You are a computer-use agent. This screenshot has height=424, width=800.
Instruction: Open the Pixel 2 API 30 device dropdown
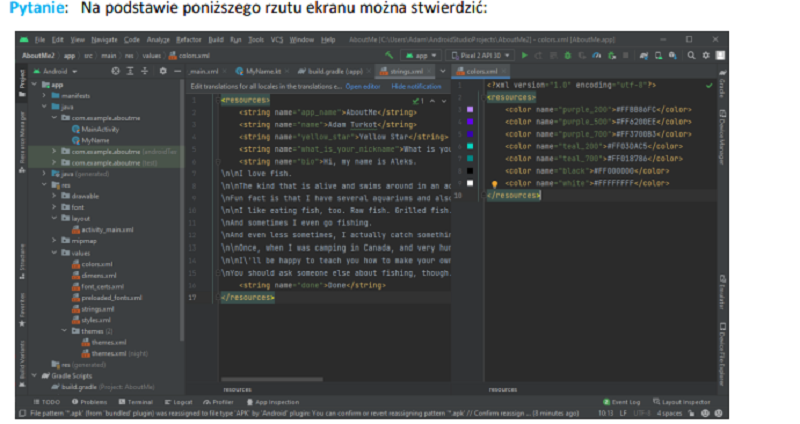pos(481,55)
